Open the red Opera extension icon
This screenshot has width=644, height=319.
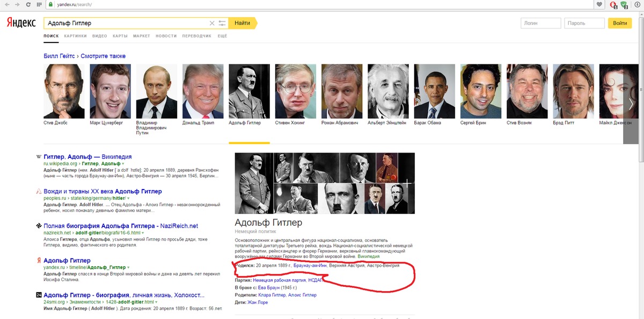pyautogui.click(x=613, y=5)
